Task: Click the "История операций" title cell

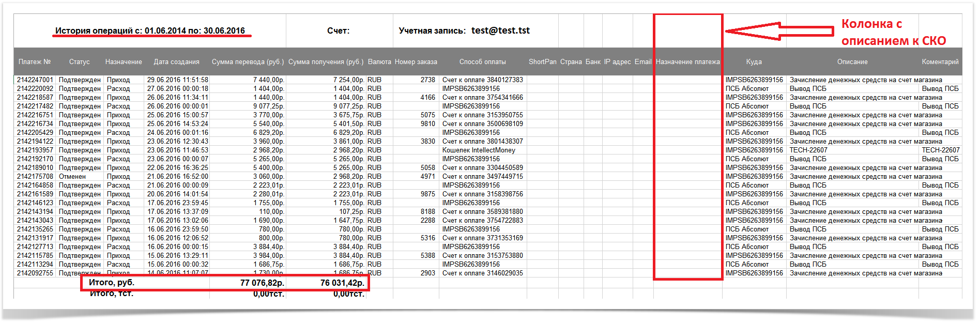Action: pos(150,31)
